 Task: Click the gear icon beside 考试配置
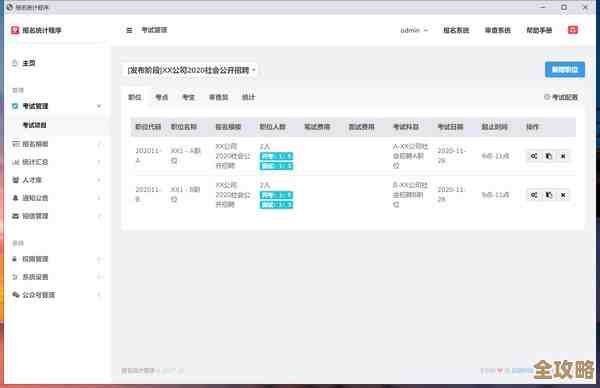pos(547,97)
